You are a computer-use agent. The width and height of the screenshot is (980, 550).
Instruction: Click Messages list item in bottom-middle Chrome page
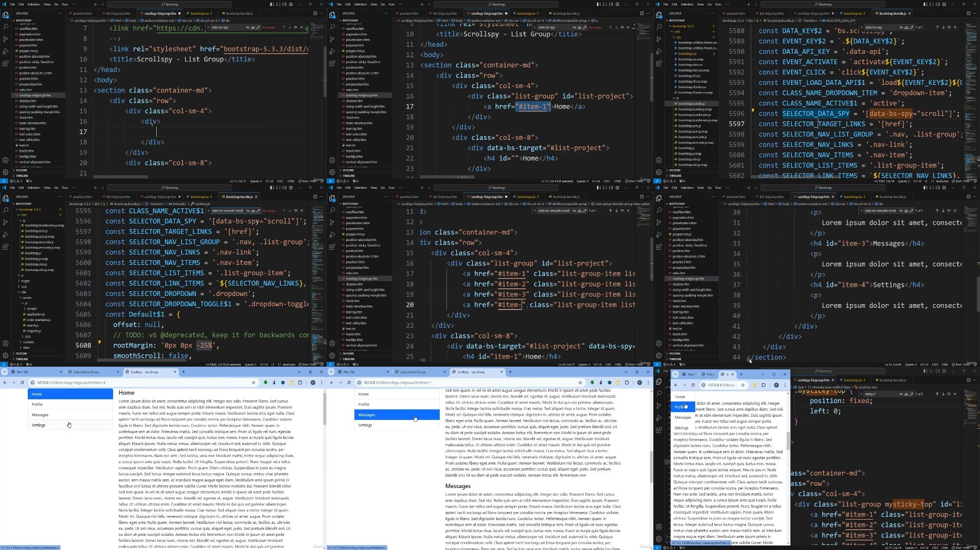tap(397, 415)
